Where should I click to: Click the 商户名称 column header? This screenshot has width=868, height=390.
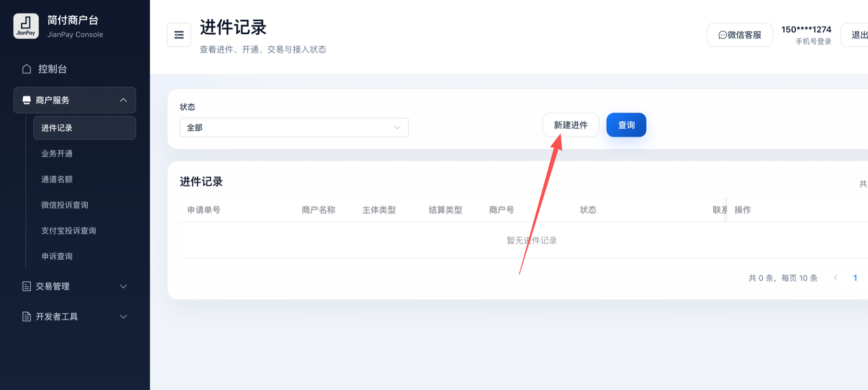pos(318,210)
